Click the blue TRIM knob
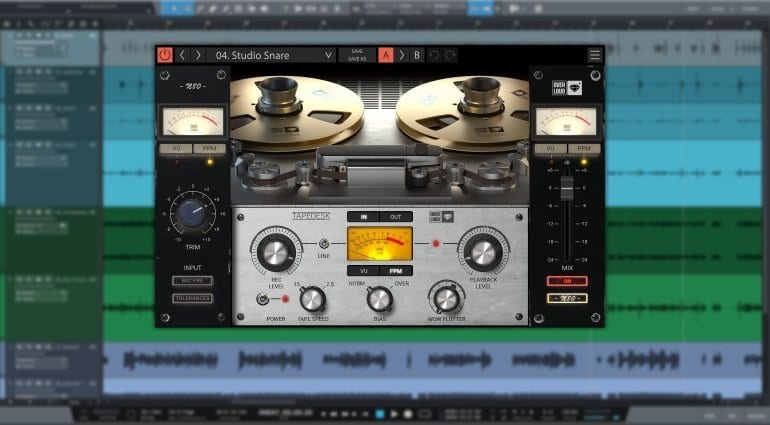This screenshot has width=770, height=425. coord(192,215)
